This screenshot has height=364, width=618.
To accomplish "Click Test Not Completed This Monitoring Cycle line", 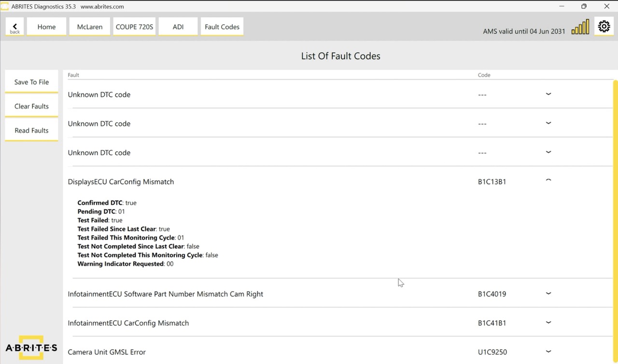I will click(148, 255).
